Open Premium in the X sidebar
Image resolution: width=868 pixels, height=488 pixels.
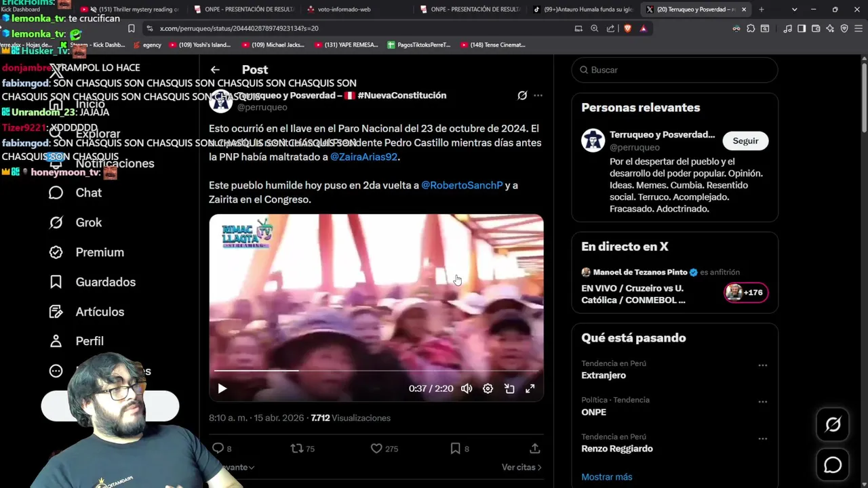pos(87,252)
